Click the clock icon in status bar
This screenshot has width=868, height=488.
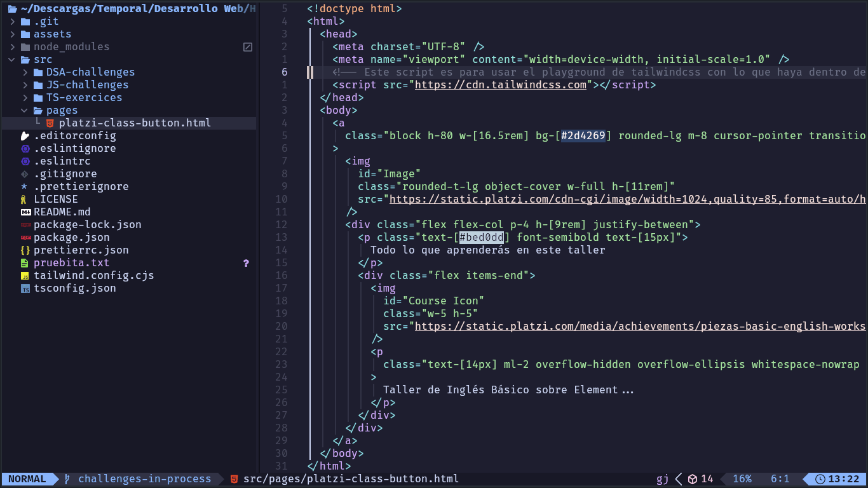[820, 479]
